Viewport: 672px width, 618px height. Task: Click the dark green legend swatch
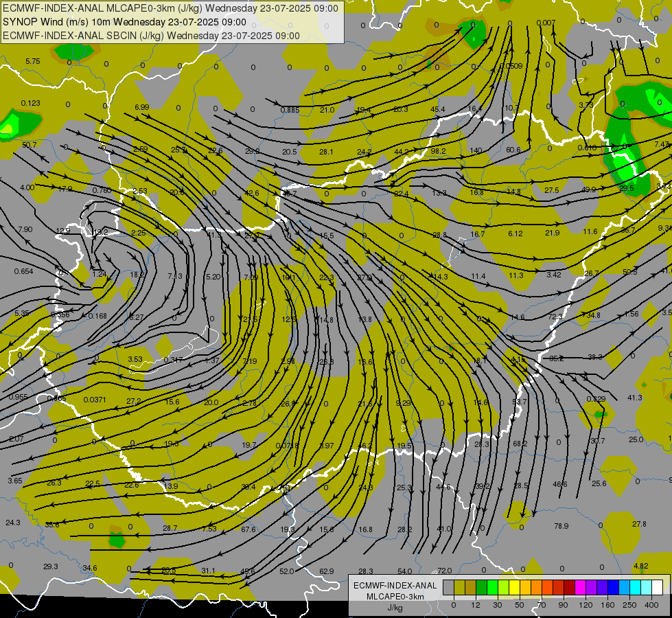point(482,587)
